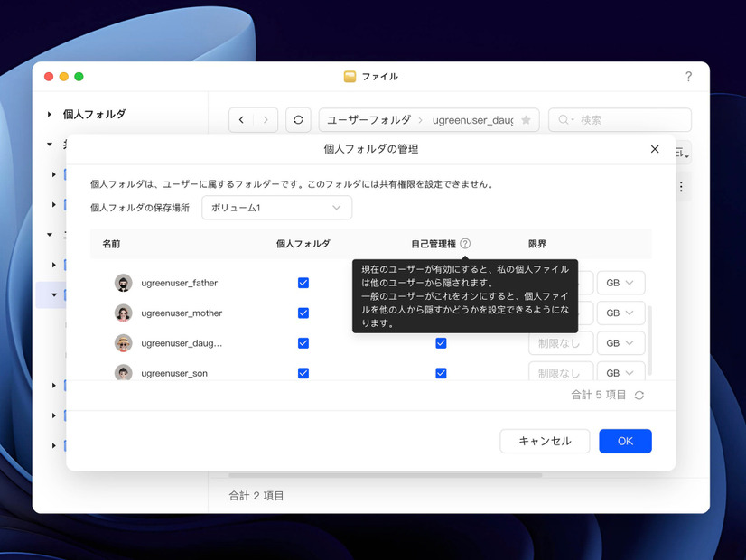Image resolution: width=746 pixels, height=560 pixels.
Task: Click the キャンセル button
Action: pyautogui.click(x=545, y=441)
